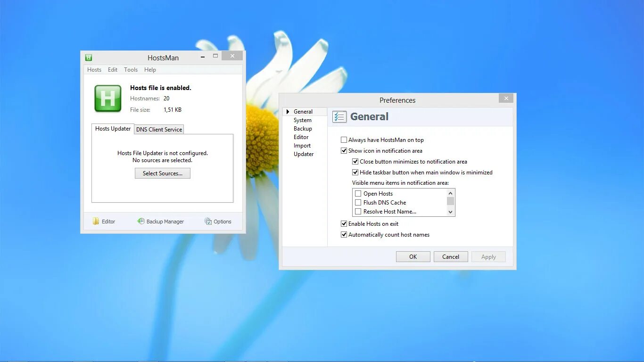The width and height of the screenshot is (644, 362).
Task: Open the Tools menu
Action: (x=131, y=69)
